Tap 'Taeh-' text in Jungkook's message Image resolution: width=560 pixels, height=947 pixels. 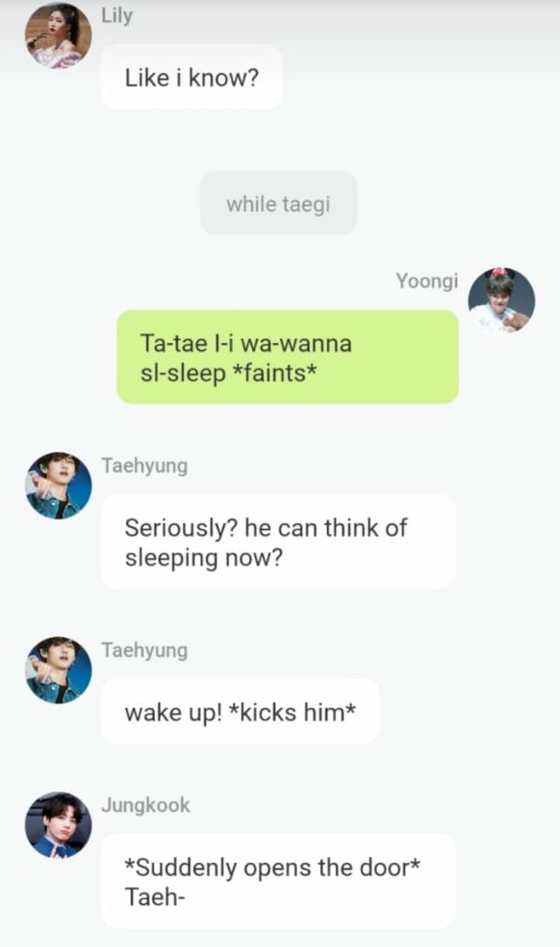(155, 897)
